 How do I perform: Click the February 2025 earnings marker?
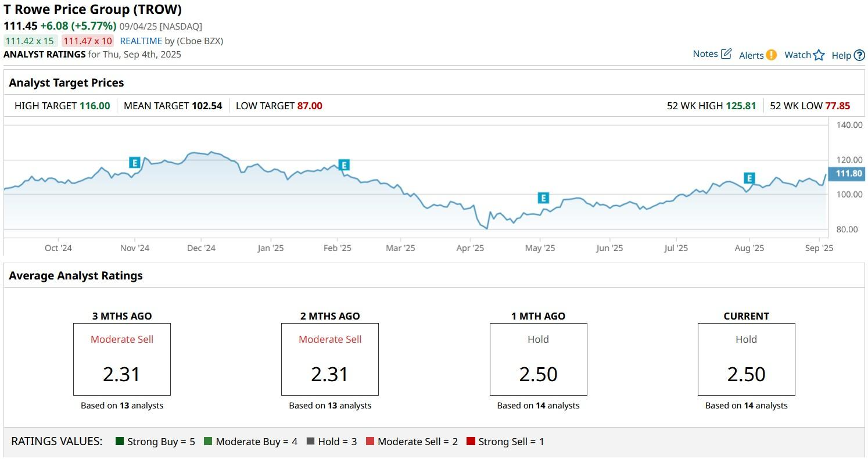[x=344, y=165]
